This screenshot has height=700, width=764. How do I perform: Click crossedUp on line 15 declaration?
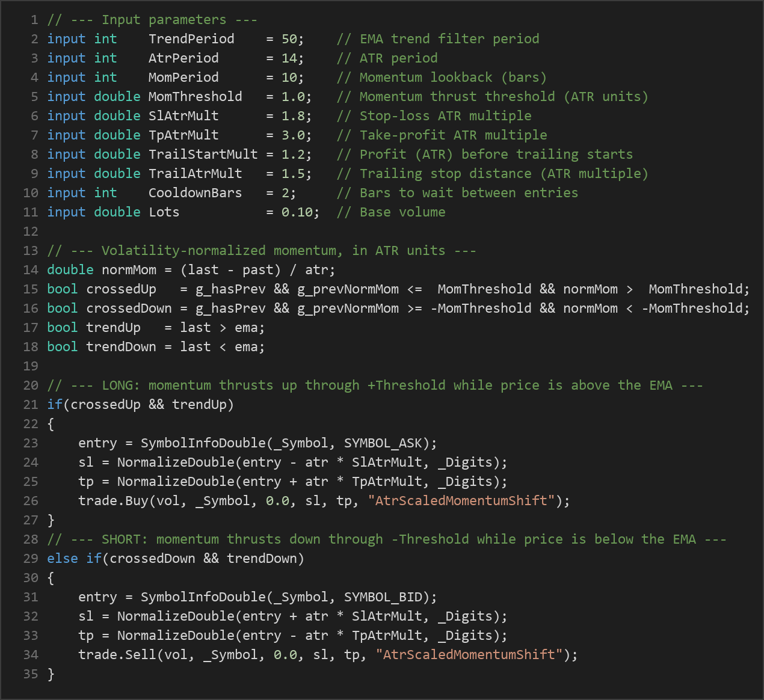121,289
